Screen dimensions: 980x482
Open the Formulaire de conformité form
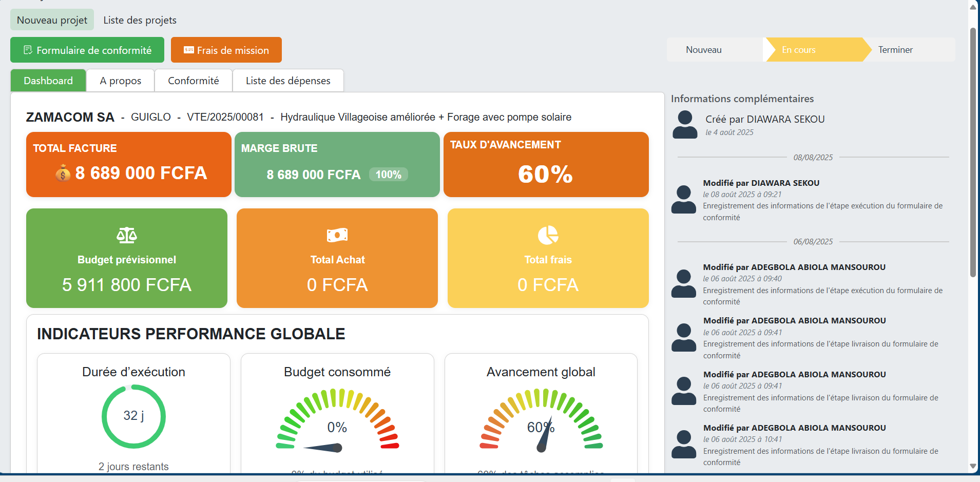click(x=87, y=50)
